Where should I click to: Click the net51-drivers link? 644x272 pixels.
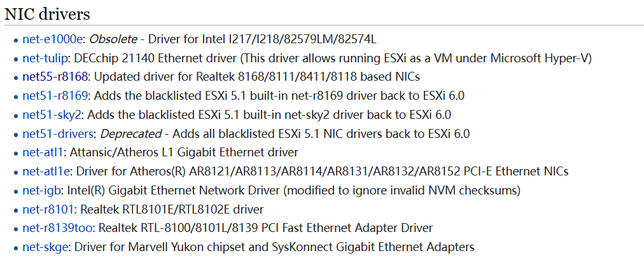(58, 133)
